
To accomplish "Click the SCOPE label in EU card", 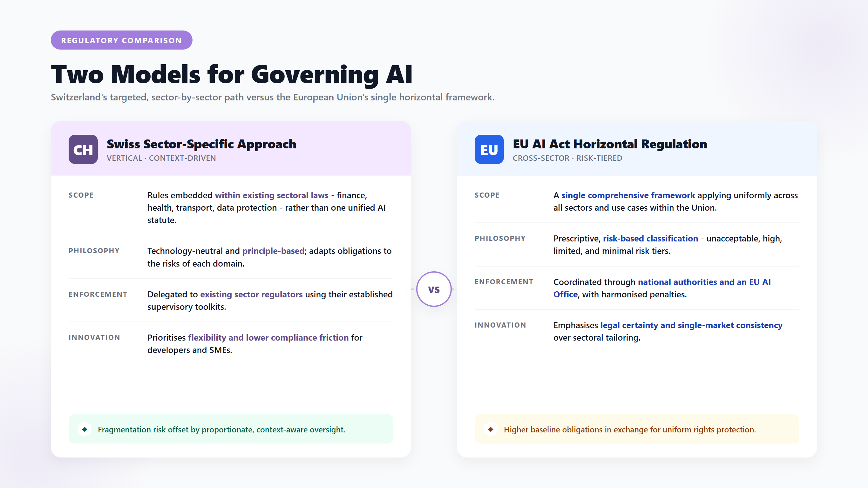I will coord(487,195).
